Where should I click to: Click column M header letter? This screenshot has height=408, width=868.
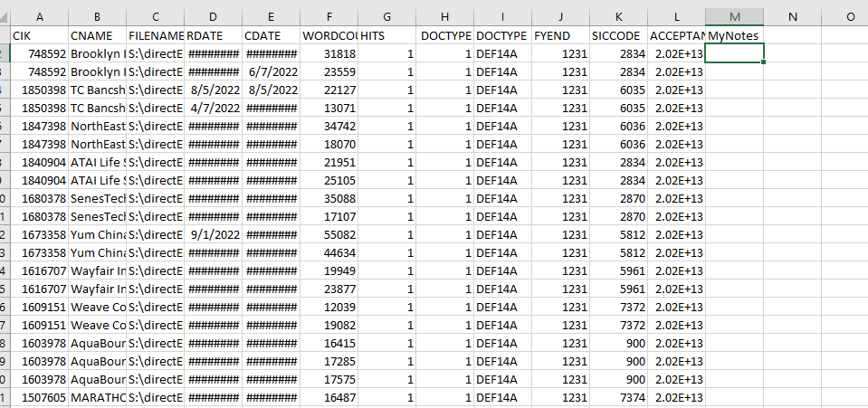pos(734,16)
